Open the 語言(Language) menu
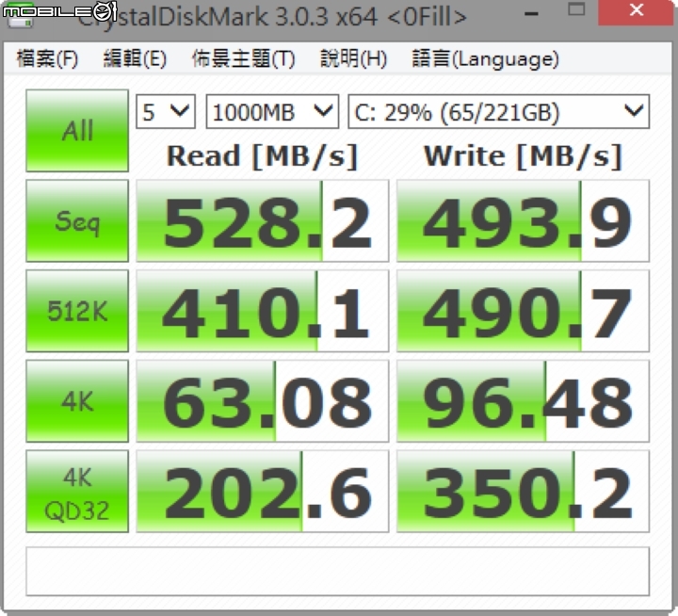The image size is (678, 616). coord(485,58)
